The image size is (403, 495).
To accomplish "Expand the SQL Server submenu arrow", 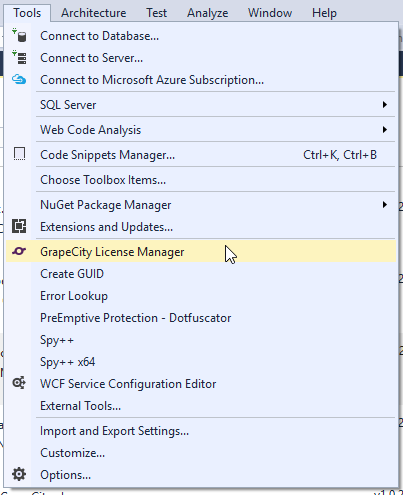I will click(385, 105).
